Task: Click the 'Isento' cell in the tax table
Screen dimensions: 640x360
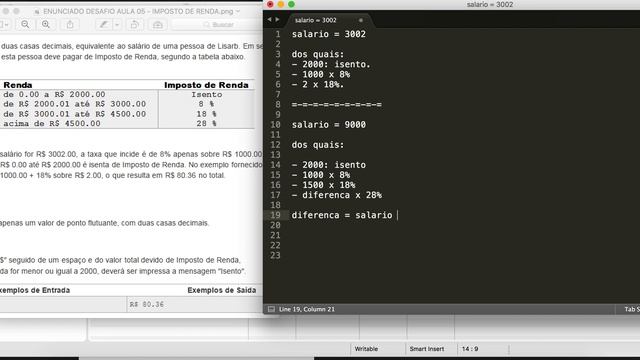Action: click(207, 94)
